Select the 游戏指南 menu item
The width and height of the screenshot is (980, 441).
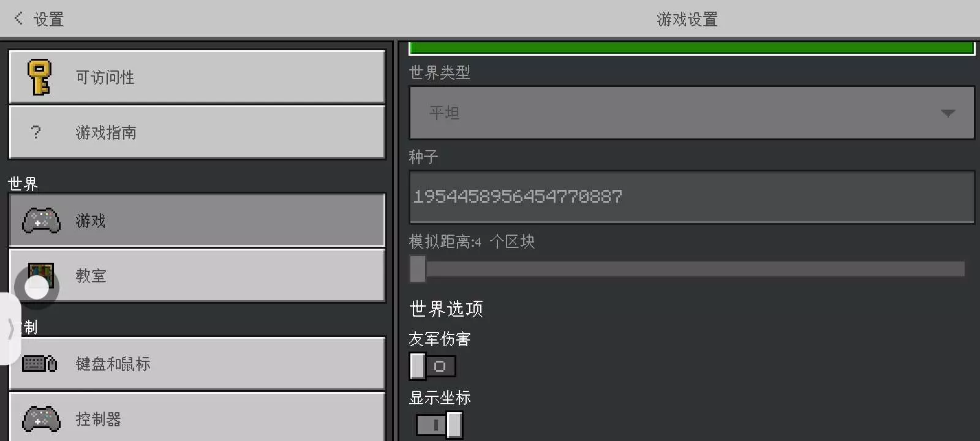pyautogui.click(x=197, y=132)
